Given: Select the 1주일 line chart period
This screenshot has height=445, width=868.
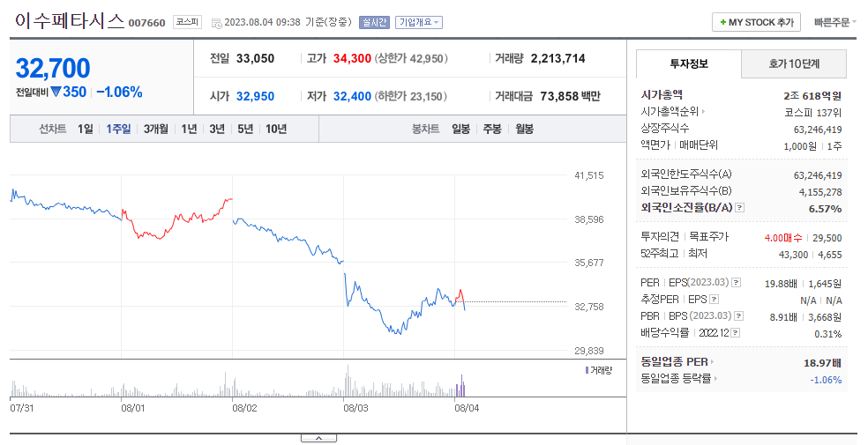Looking at the screenshot, I should point(118,129).
